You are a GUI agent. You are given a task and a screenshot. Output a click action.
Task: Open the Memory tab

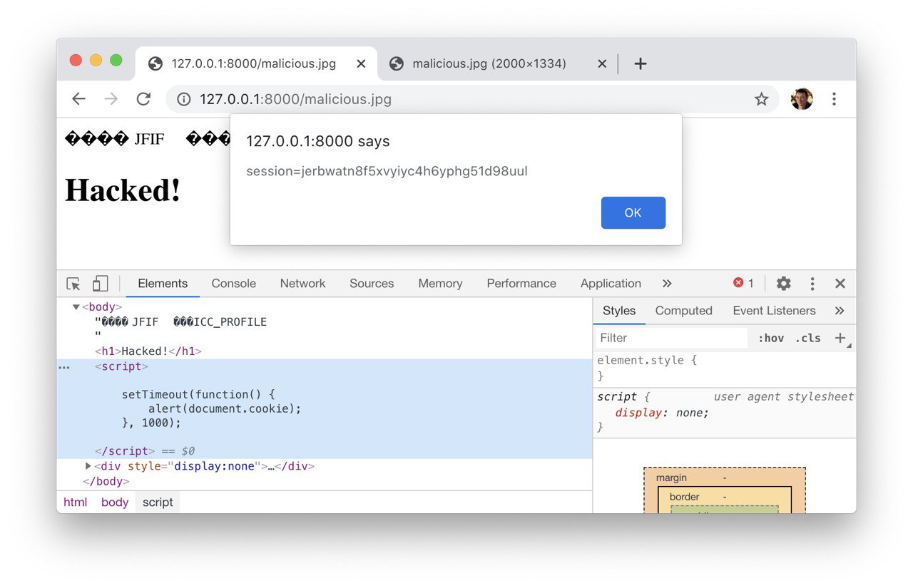pos(440,284)
